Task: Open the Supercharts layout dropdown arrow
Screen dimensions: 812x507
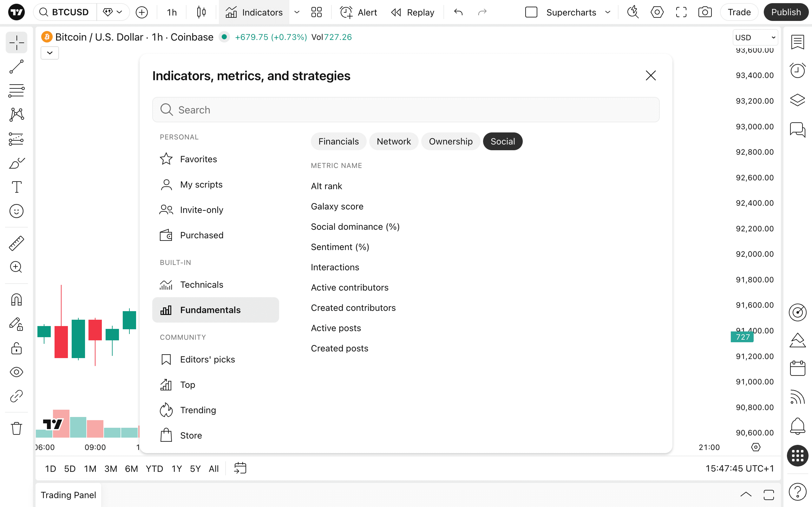Action: click(x=608, y=12)
